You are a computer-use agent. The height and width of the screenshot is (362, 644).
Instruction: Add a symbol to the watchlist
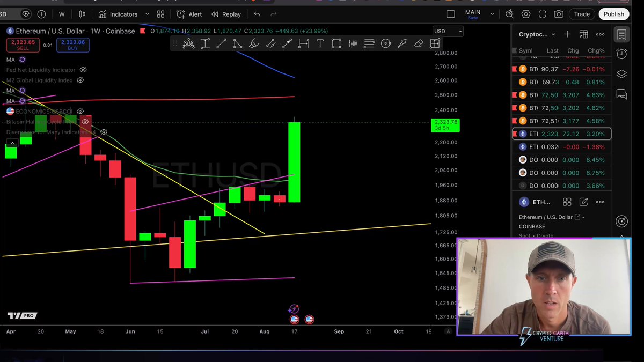567,34
